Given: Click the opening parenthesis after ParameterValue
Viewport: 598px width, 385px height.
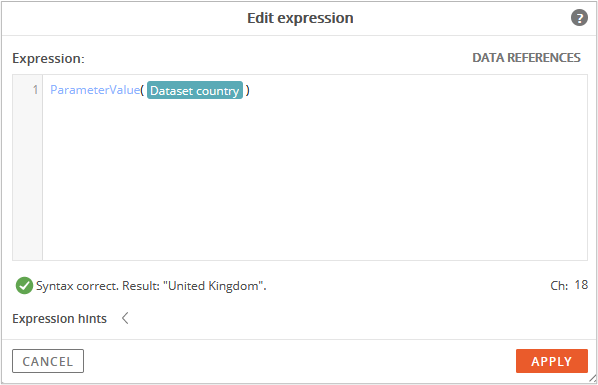Looking at the screenshot, I should tap(142, 90).
